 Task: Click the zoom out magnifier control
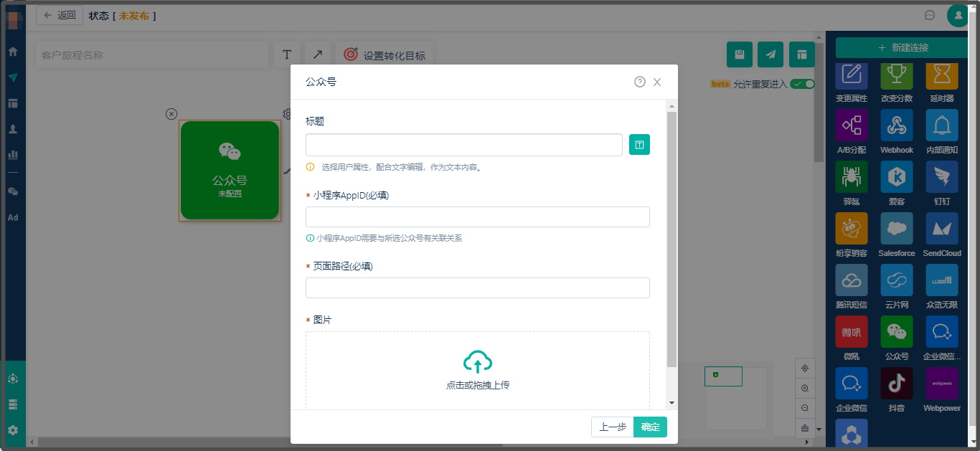point(805,408)
